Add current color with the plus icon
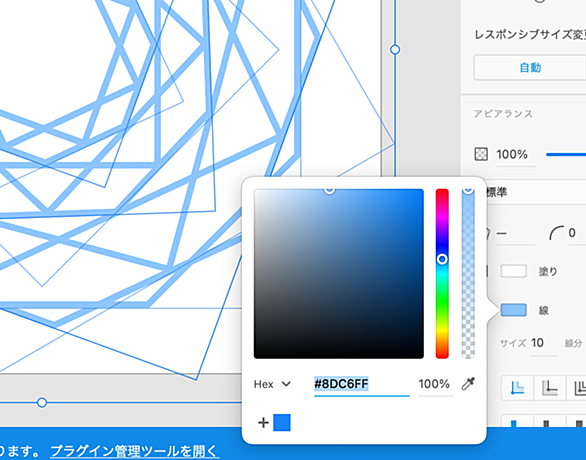586x460 pixels. tap(263, 423)
